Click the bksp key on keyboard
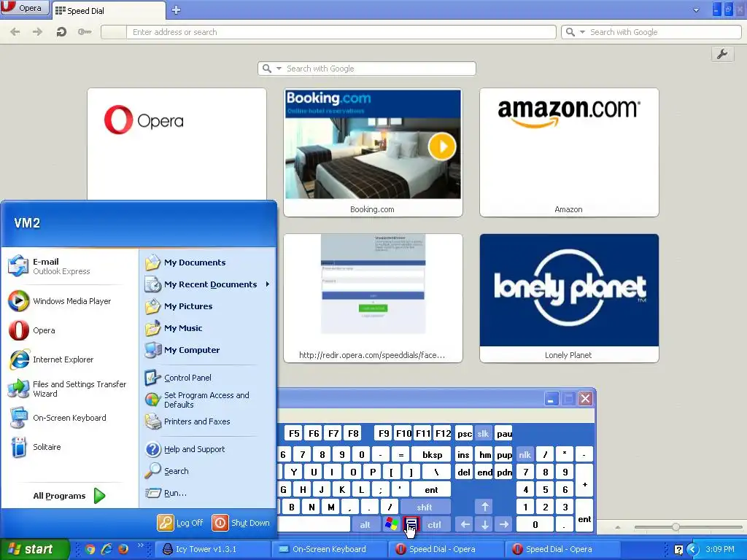Viewport: 747px width, 560px height. (x=432, y=455)
